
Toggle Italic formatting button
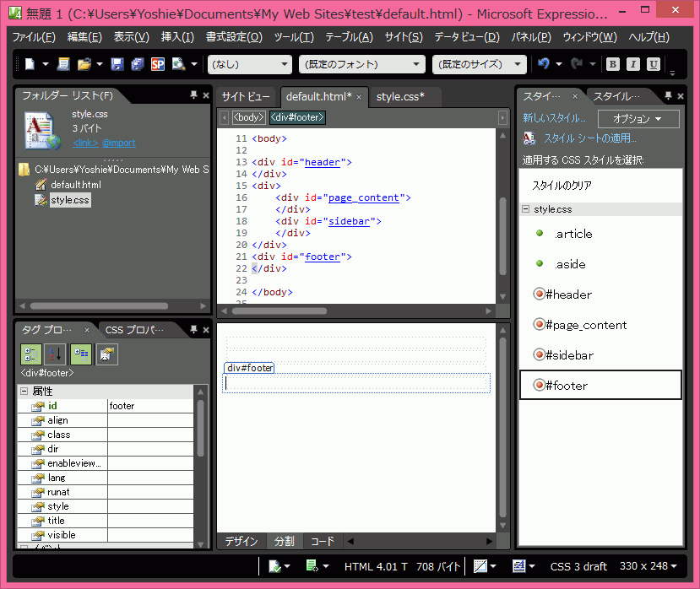tap(632, 64)
